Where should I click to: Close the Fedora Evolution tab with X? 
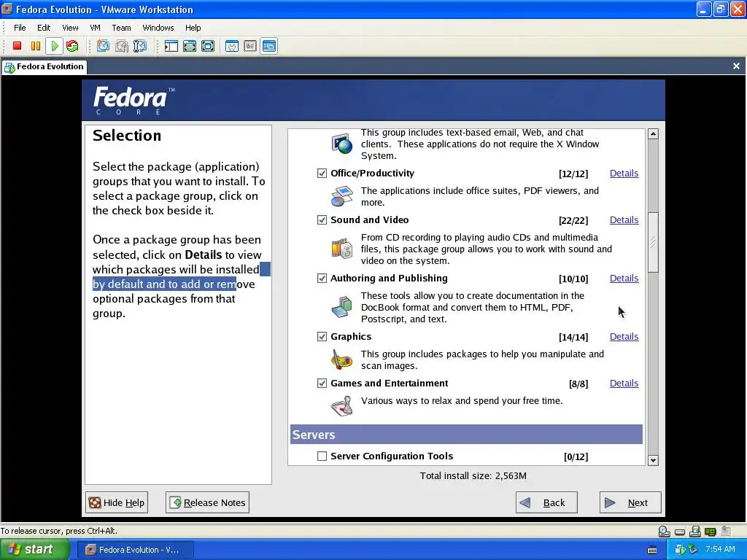tap(736, 66)
